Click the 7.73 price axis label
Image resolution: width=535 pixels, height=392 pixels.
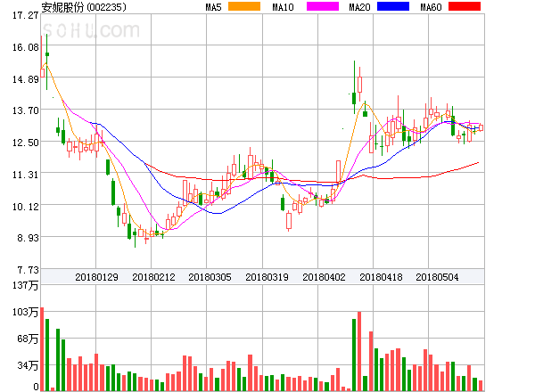[28, 270]
